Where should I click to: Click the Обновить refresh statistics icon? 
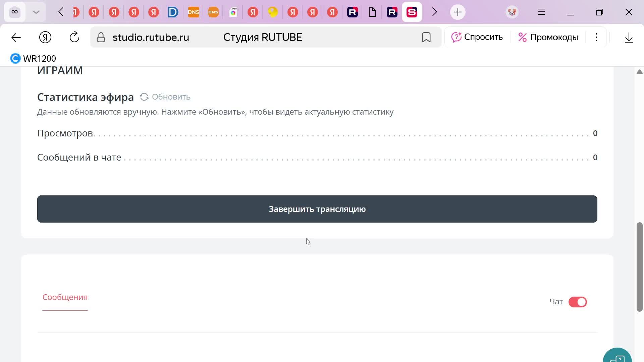[144, 97]
